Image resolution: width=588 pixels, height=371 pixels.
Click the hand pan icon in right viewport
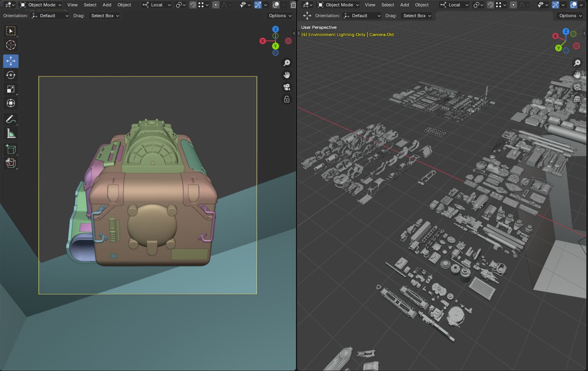pyautogui.click(x=577, y=75)
